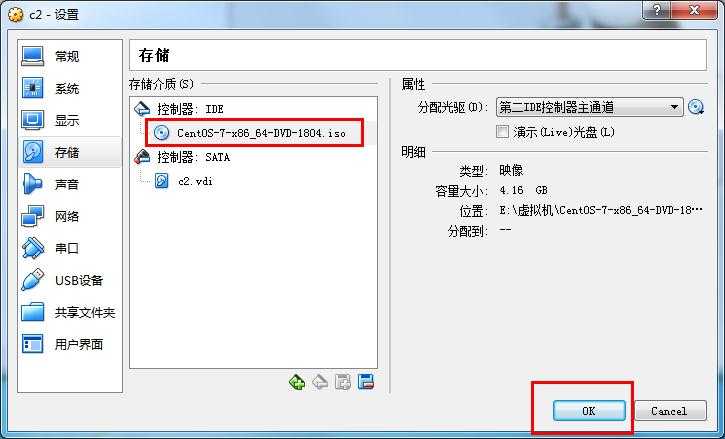Switch to 用户界面 settings tab
Image resolution: width=725 pixels, height=439 pixels.
69,344
